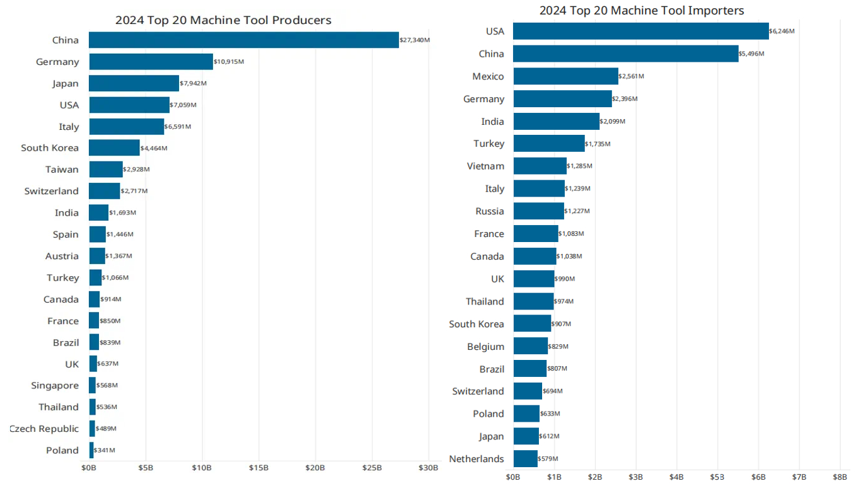Screen dimensions: 868x486
Task: Select the "$1,735M" value label
Action: pyautogui.click(x=598, y=144)
